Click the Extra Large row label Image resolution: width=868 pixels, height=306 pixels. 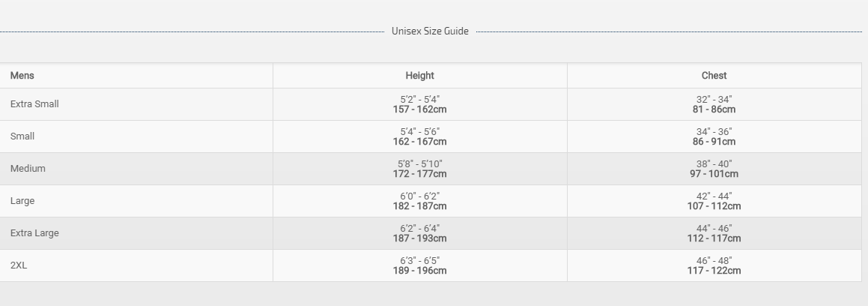34,233
